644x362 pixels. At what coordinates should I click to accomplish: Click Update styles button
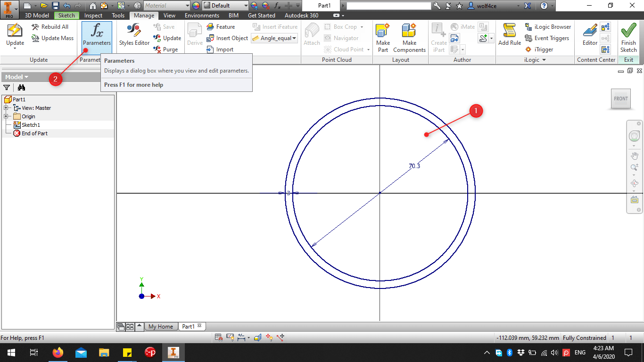(167, 38)
